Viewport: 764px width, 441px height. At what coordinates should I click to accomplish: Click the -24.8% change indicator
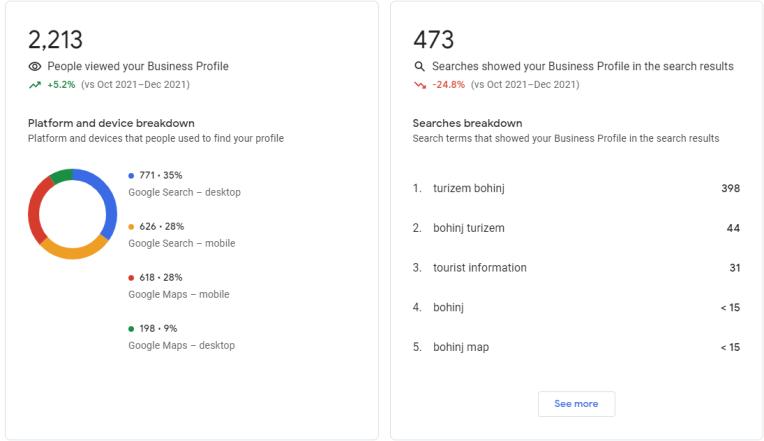click(x=448, y=85)
